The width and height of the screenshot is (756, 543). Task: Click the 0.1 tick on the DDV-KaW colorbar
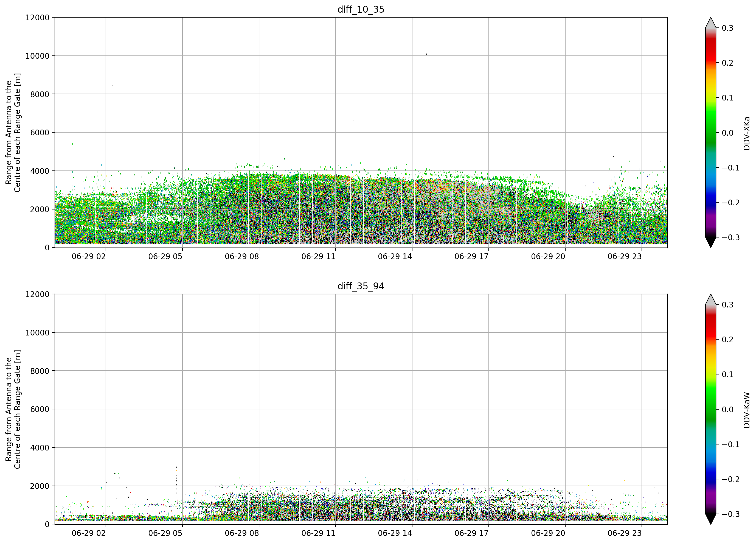tap(728, 374)
